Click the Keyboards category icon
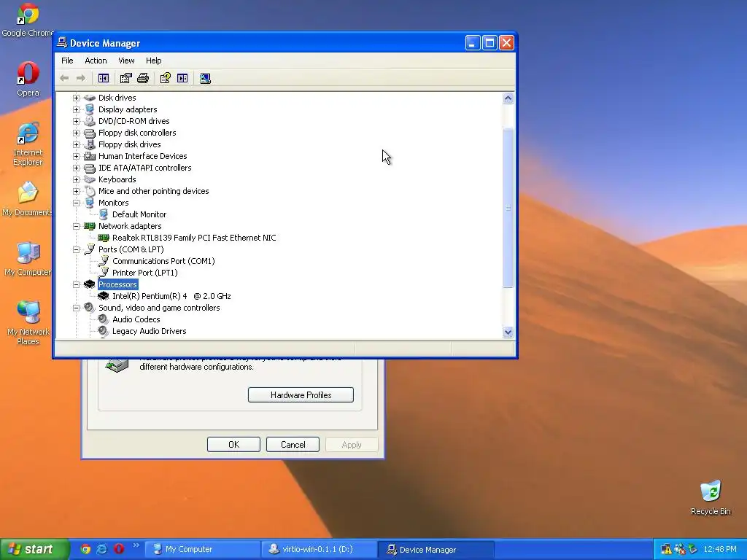 pos(90,179)
